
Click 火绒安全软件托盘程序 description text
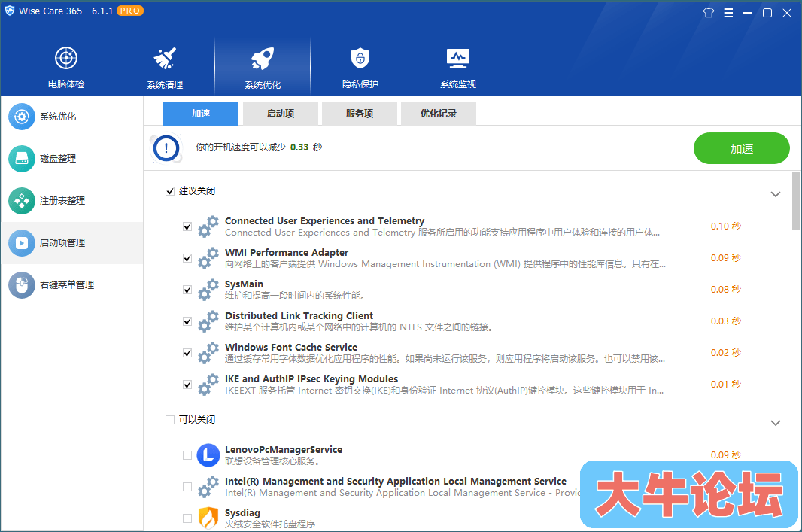pyautogui.click(x=270, y=524)
